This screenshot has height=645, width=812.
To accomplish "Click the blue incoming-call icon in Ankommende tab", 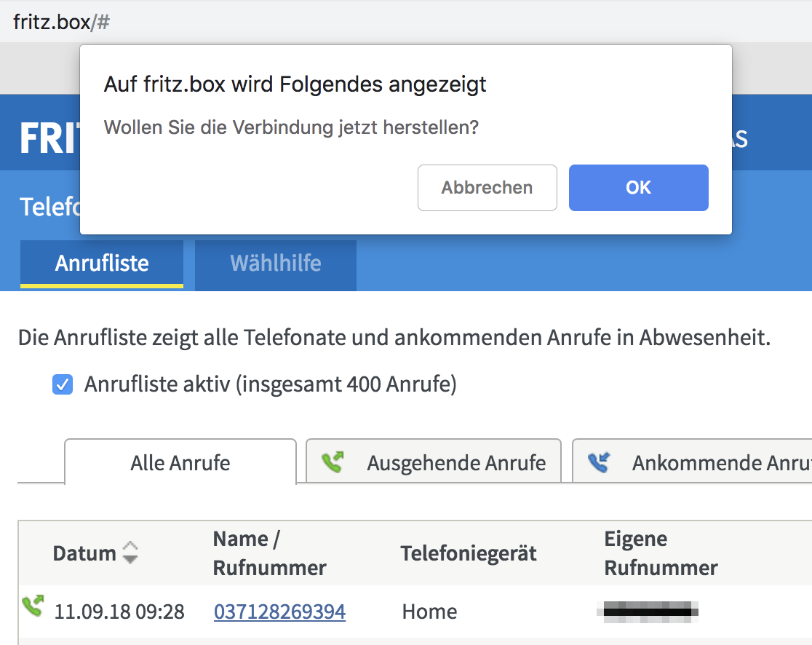I will tap(598, 462).
